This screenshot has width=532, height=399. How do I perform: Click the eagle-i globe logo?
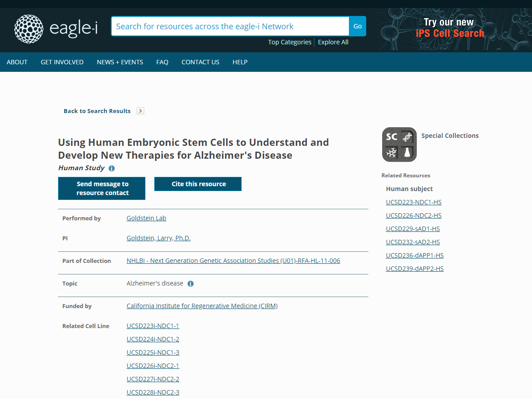(x=29, y=29)
